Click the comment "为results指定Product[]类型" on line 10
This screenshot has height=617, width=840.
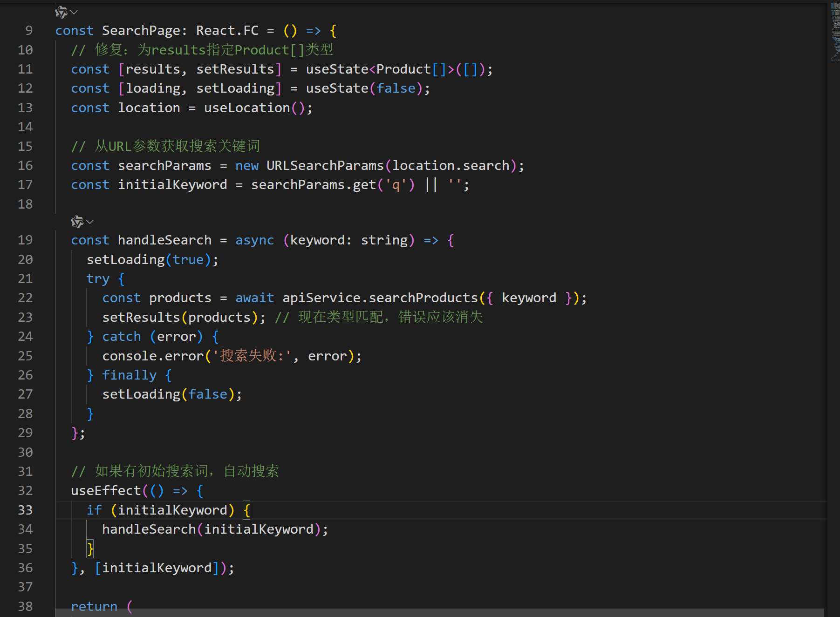tap(235, 50)
